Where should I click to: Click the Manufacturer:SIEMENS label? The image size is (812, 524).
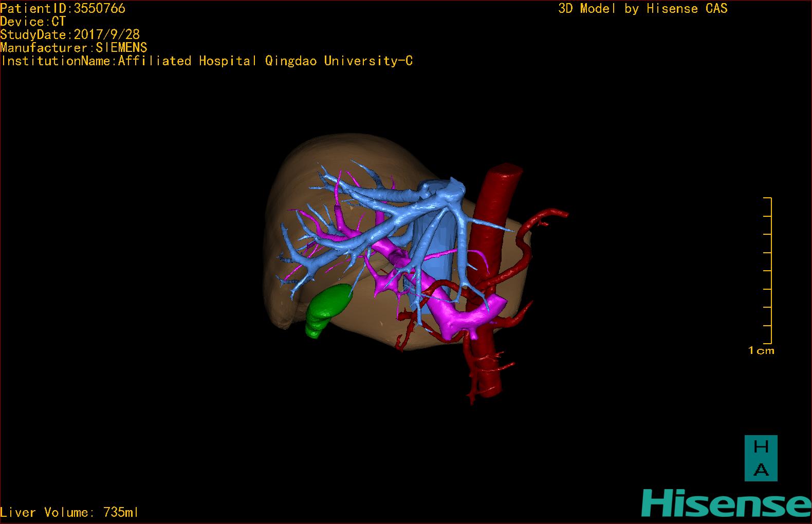coord(73,48)
